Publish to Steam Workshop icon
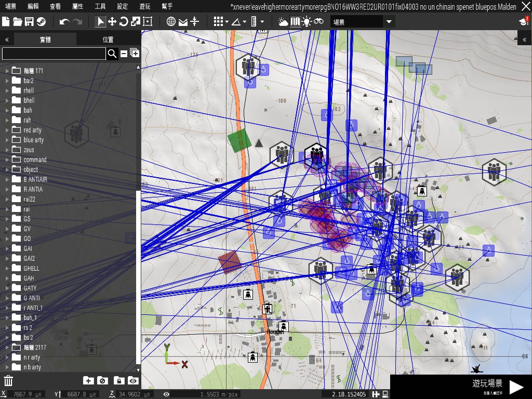The image size is (532, 399). (x=41, y=22)
